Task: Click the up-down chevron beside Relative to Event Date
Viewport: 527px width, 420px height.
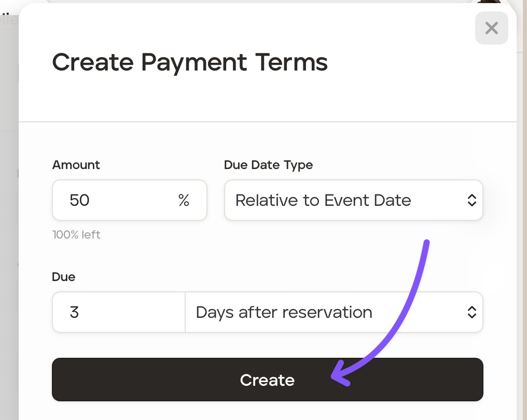Action: (x=471, y=200)
